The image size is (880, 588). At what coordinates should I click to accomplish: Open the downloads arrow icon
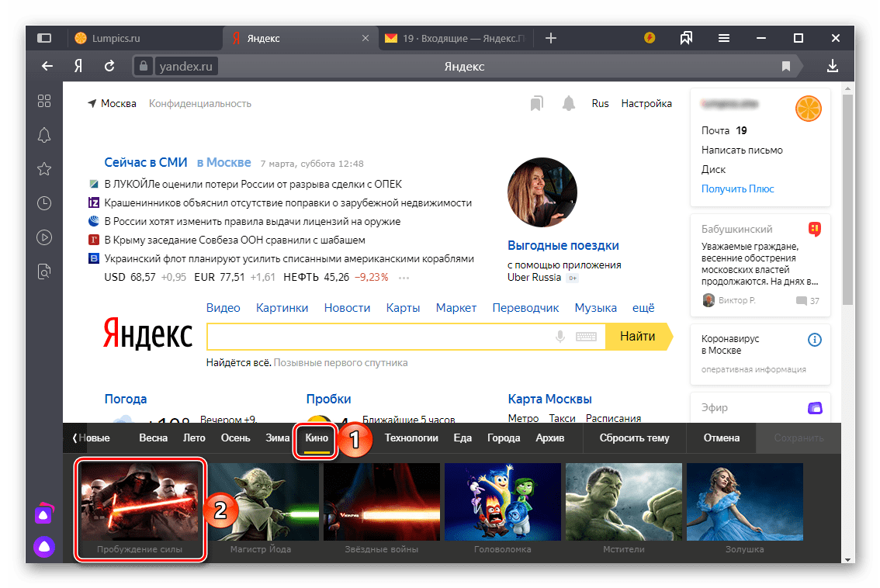coord(833,67)
